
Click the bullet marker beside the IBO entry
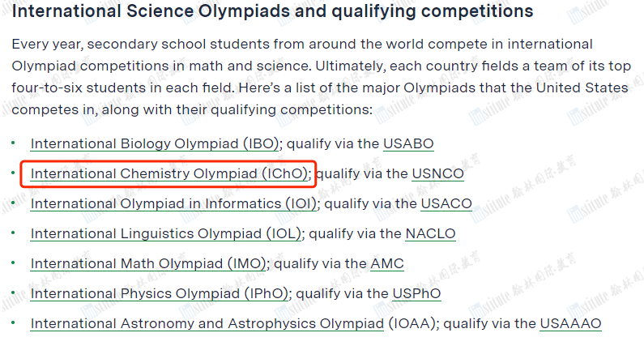(13, 143)
